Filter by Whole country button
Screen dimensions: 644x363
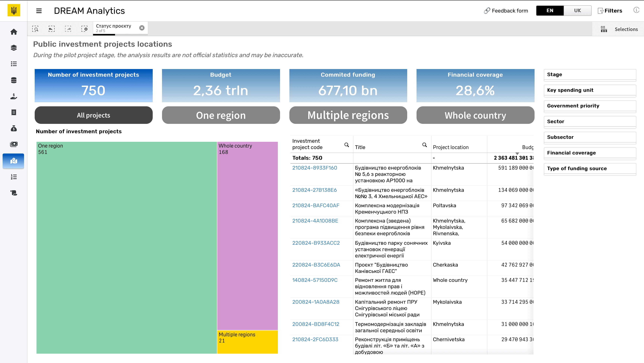pyautogui.click(x=475, y=115)
